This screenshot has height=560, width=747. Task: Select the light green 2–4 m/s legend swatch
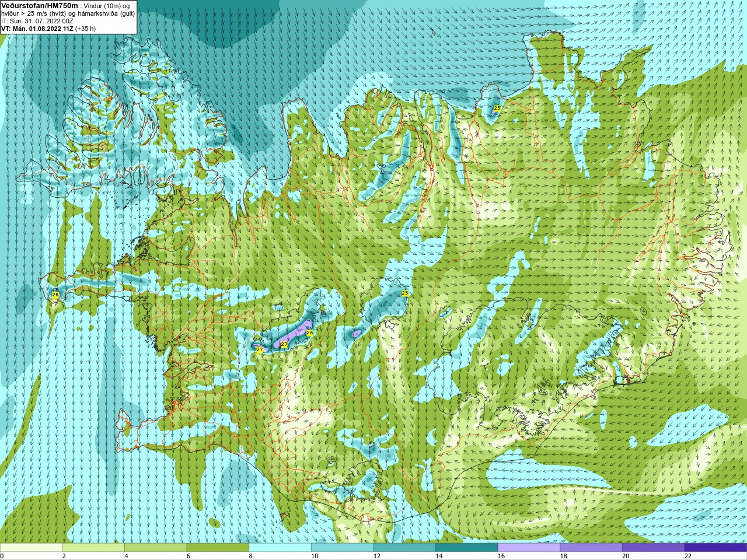(x=93, y=547)
